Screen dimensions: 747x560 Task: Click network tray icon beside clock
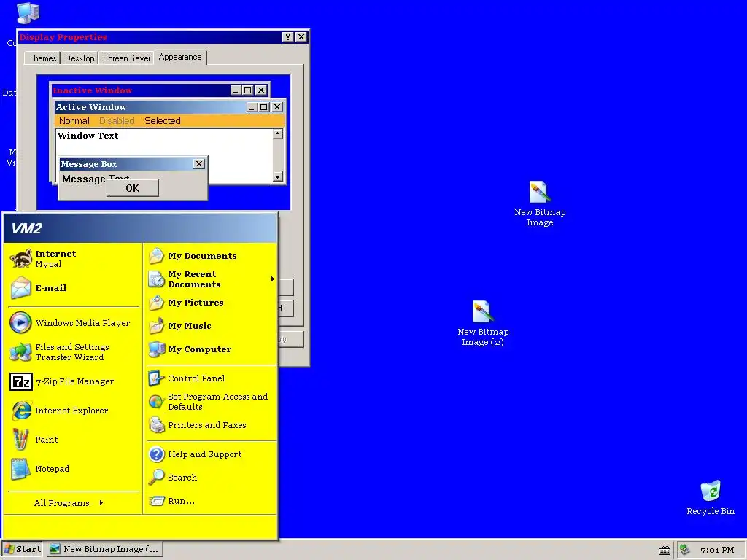[684, 550]
